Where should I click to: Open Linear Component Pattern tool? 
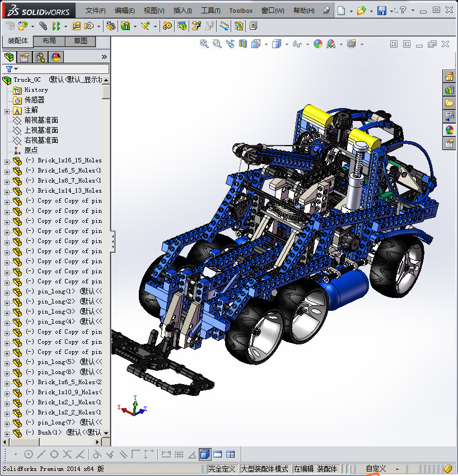tap(56, 26)
